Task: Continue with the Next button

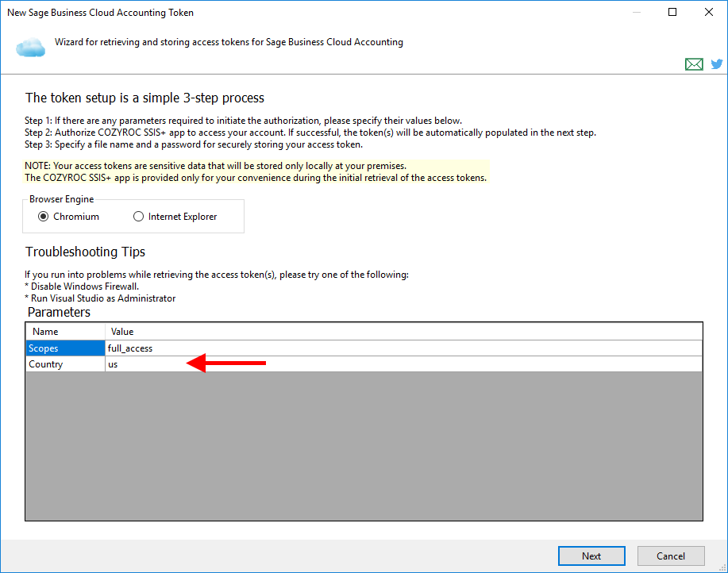Action: tap(591, 556)
